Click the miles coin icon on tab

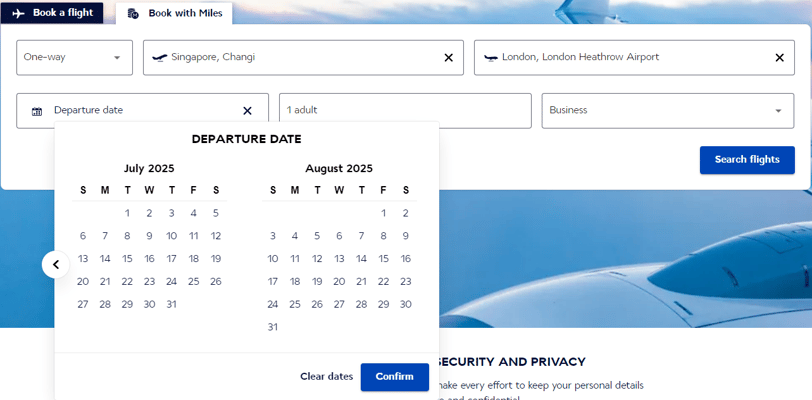click(133, 13)
